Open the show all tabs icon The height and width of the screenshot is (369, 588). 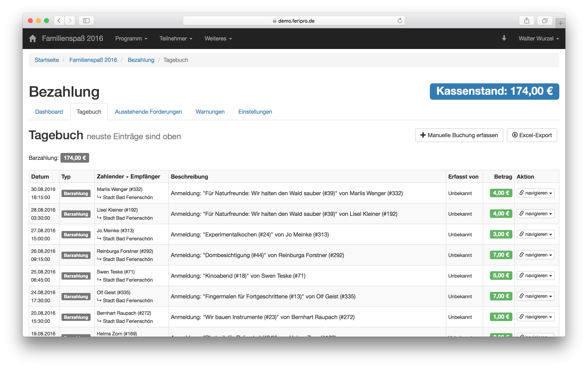[x=545, y=21]
